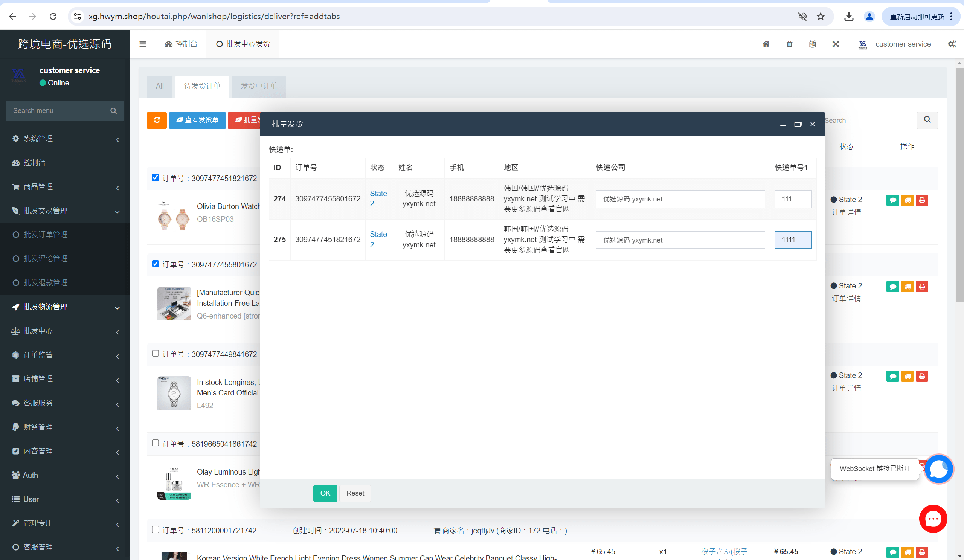Check order 5811200001721742 checkbox

click(x=155, y=529)
